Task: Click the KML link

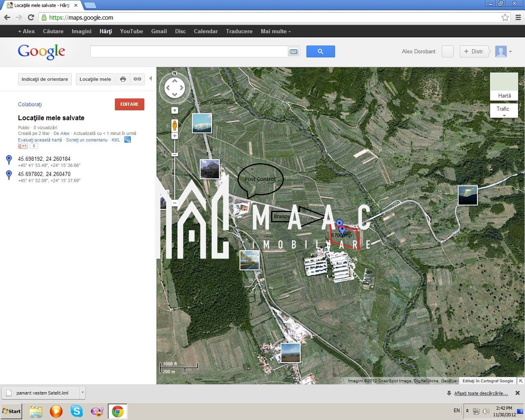Action: click(116, 140)
